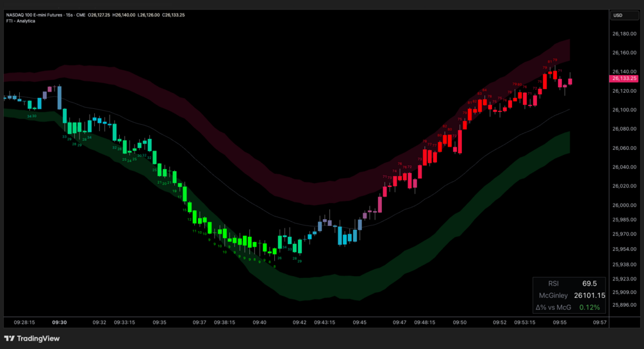
Task: Click the TradingView logo
Action: point(32,339)
